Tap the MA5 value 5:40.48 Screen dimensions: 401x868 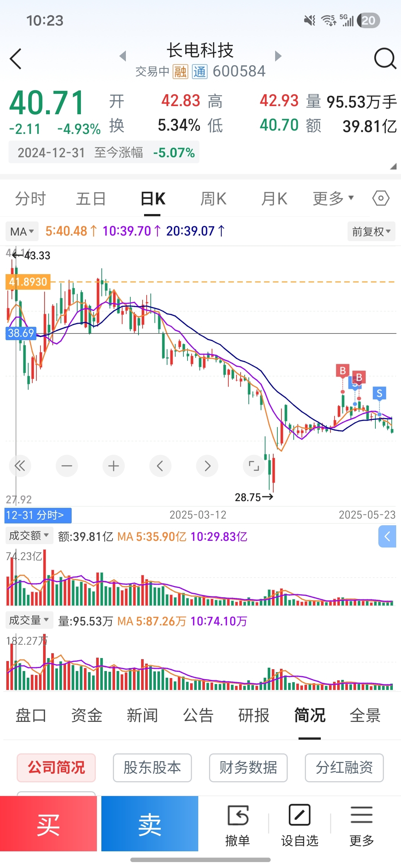pos(71,231)
